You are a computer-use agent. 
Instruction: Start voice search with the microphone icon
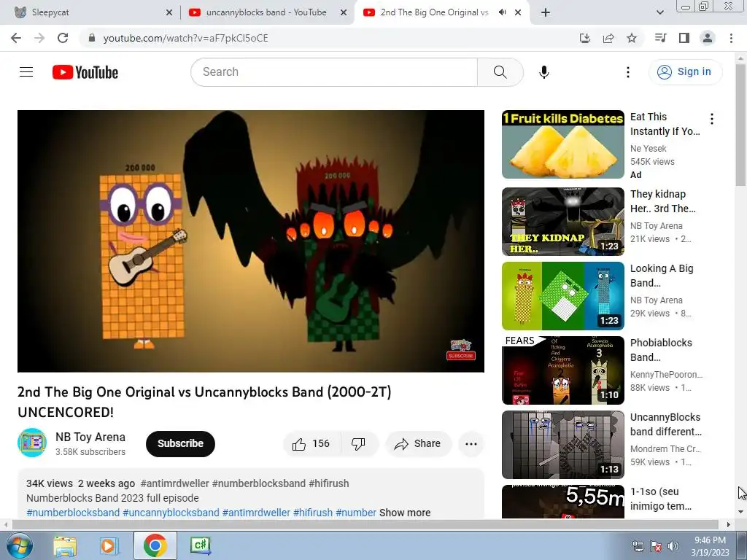coord(543,72)
